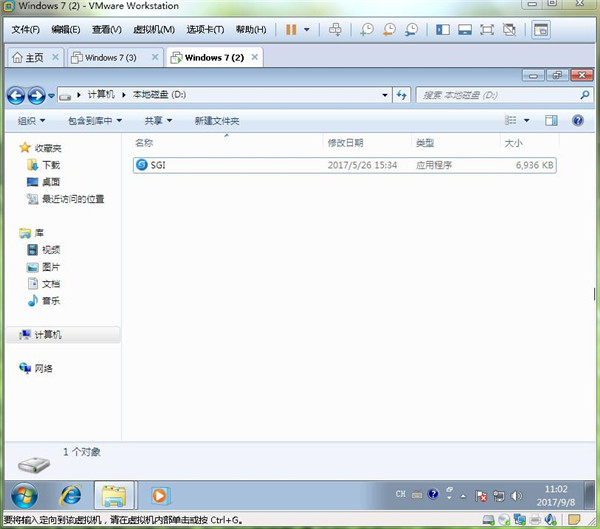Click the guest clock 11:02
Image resolution: width=600 pixels, height=529 pixels.
[x=556, y=489]
